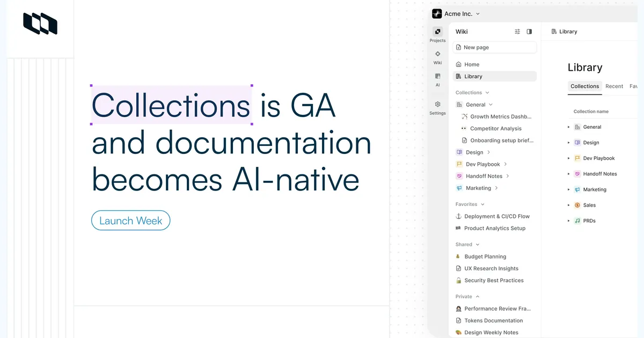Click the Handoff Notes heart icon in the table
Viewport: 644px width, 338px height.
(577, 174)
